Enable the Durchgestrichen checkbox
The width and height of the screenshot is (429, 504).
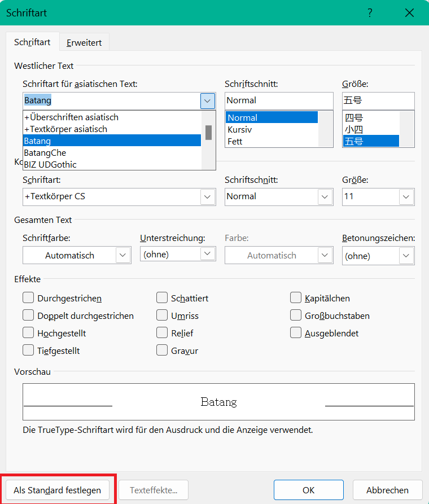[x=28, y=298]
